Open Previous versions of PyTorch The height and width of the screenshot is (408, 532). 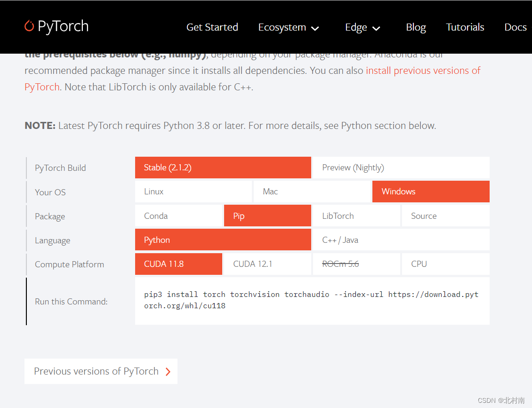[x=101, y=371]
